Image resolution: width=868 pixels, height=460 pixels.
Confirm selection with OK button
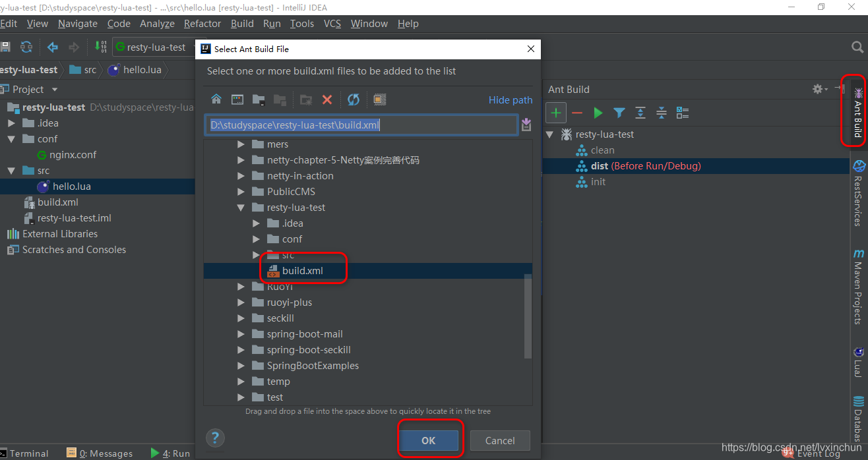point(429,440)
